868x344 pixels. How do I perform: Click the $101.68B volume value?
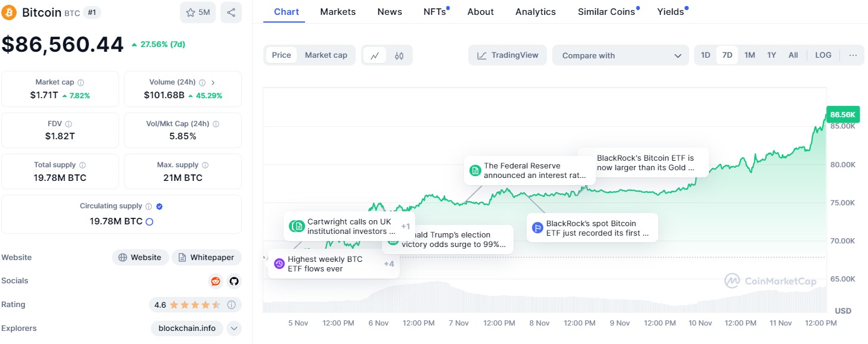pyautogui.click(x=164, y=95)
